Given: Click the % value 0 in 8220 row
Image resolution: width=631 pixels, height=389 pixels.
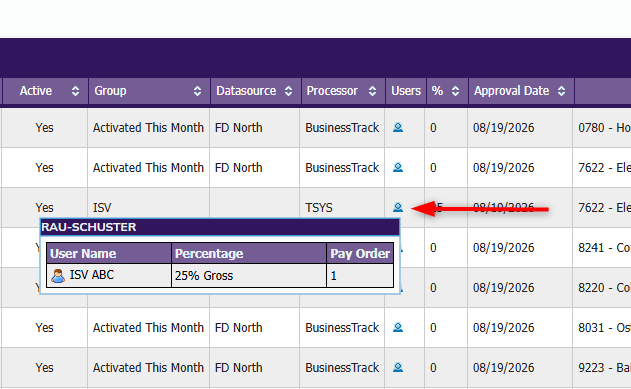Looking at the screenshot, I should click(x=433, y=288).
